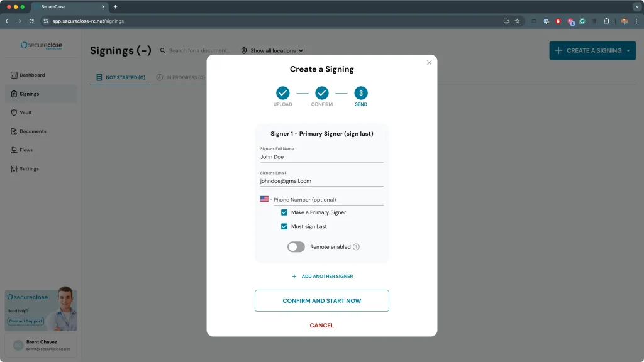Click the Dashboard icon in sidebar
The width and height of the screenshot is (644, 362).
tap(14, 75)
